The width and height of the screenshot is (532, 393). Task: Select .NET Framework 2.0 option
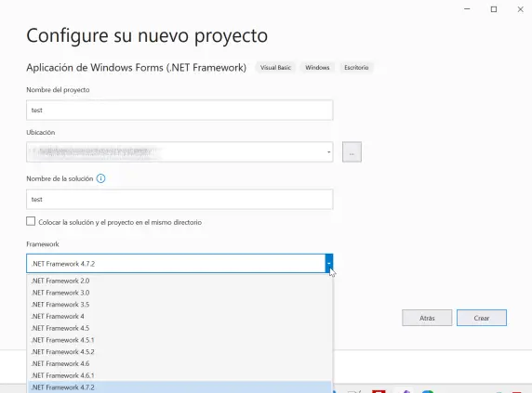(180, 281)
